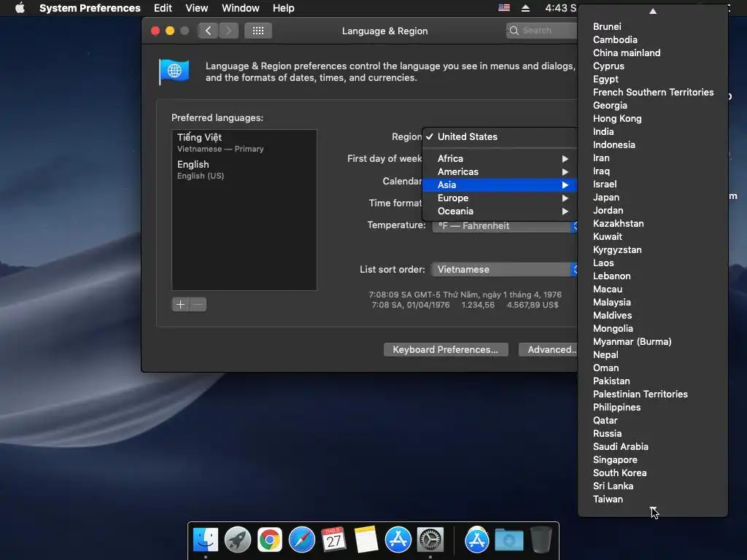Open the List sort order dropdown

[505, 270]
